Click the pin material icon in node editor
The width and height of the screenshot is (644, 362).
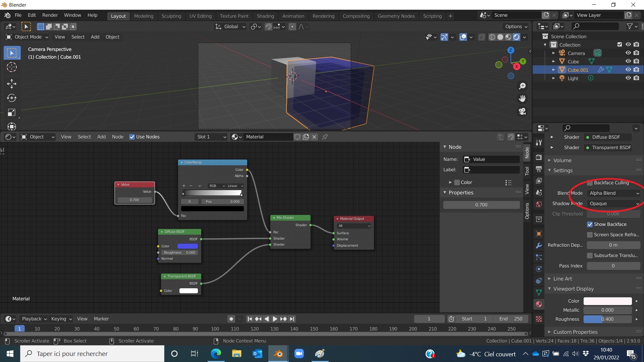[325, 137]
